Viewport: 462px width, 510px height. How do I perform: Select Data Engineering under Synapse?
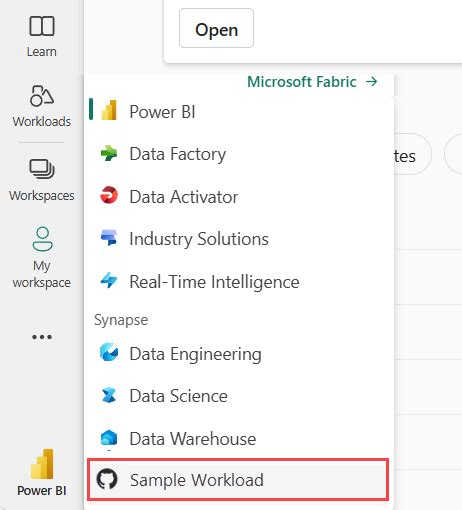coord(239,354)
